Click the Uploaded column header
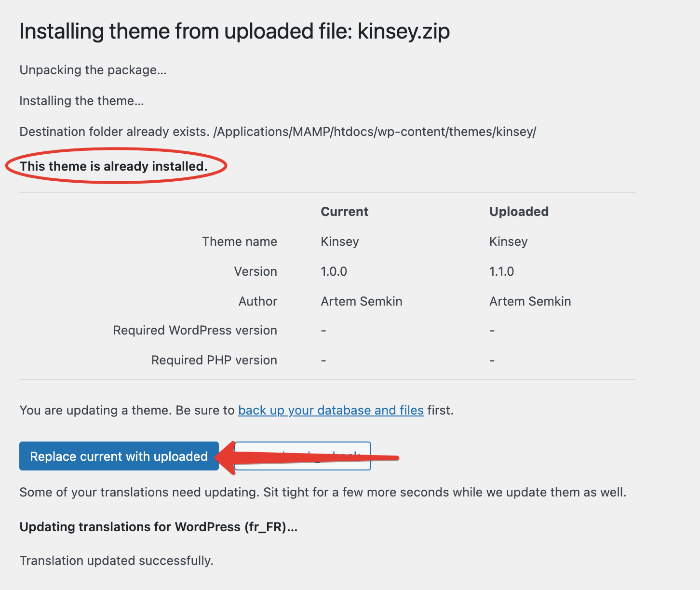The image size is (700, 590). 519,212
